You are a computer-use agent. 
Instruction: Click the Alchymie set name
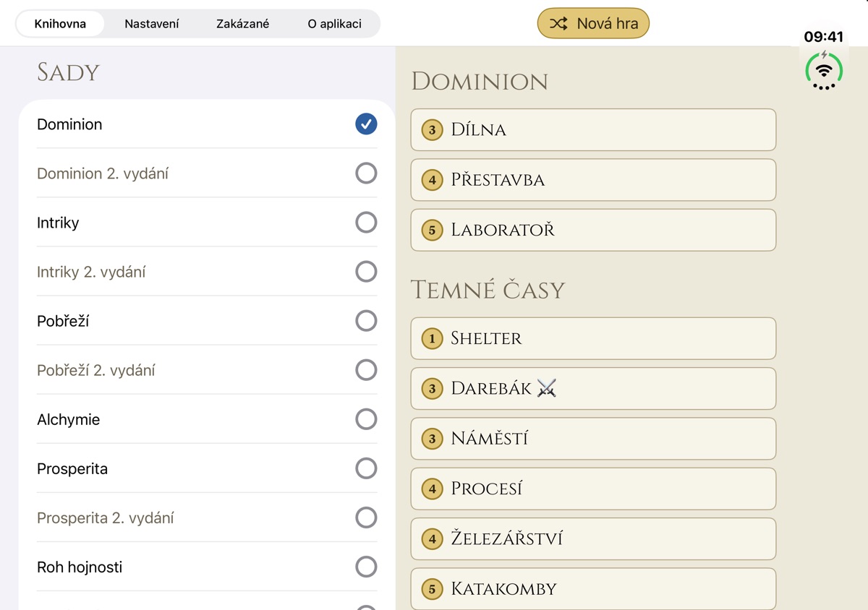coord(69,420)
